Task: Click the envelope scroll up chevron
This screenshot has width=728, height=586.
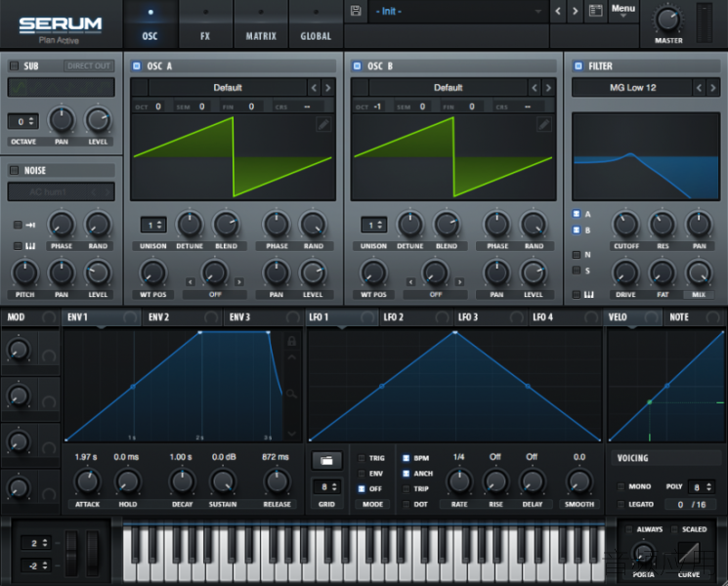Action: tap(291, 357)
